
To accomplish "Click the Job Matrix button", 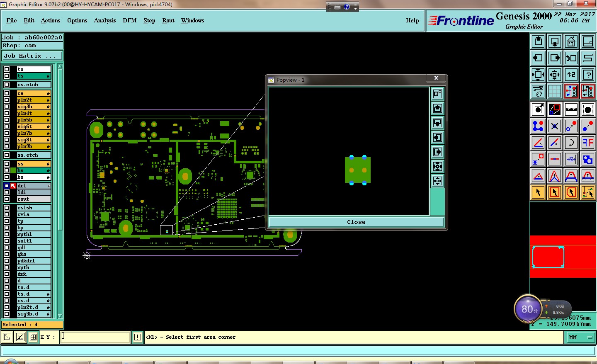I will tap(32, 56).
